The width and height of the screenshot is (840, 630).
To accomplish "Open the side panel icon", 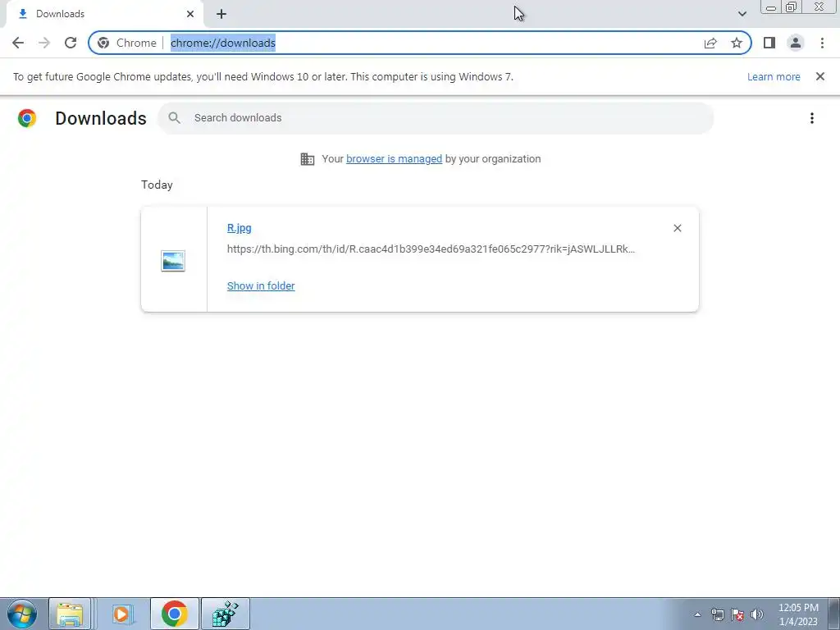I will (769, 43).
